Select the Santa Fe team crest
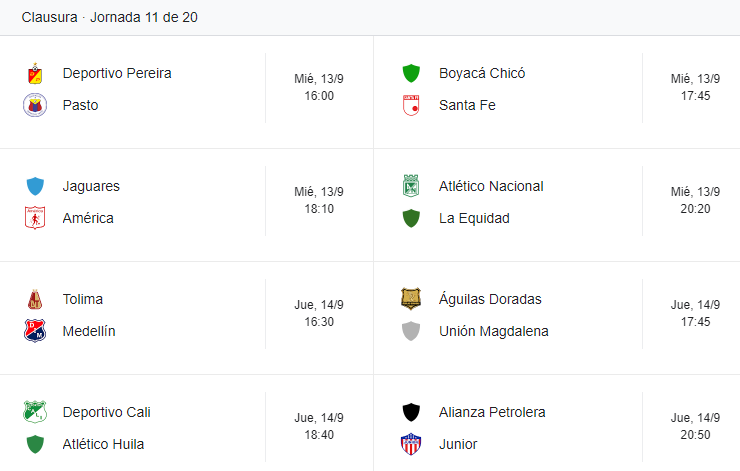The width and height of the screenshot is (740, 471). coord(411,105)
